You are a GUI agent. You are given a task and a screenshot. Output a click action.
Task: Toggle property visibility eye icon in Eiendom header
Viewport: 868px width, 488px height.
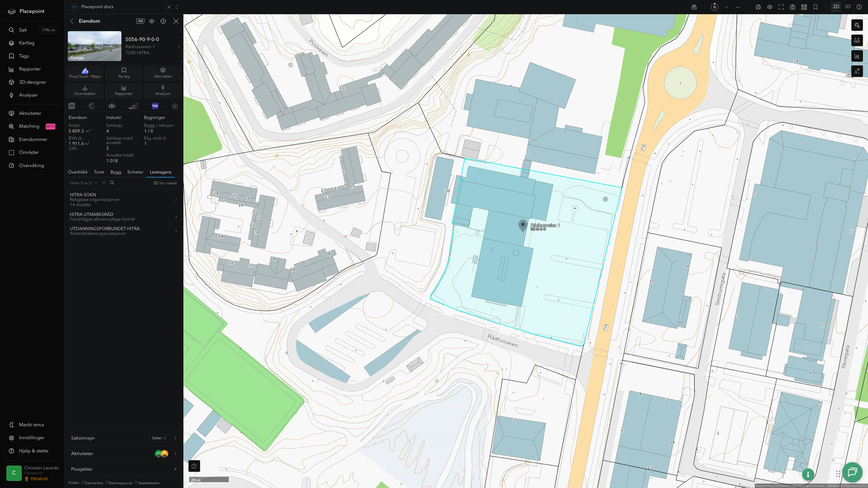point(152,21)
